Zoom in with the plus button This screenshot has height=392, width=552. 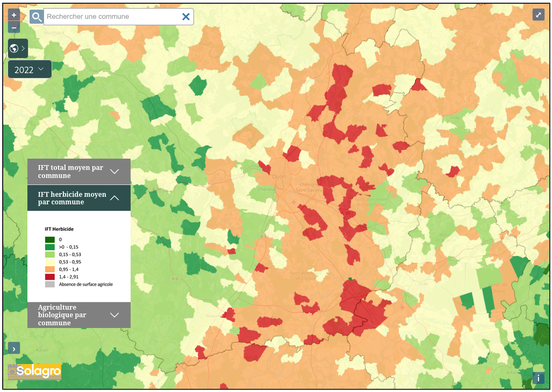click(14, 15)
